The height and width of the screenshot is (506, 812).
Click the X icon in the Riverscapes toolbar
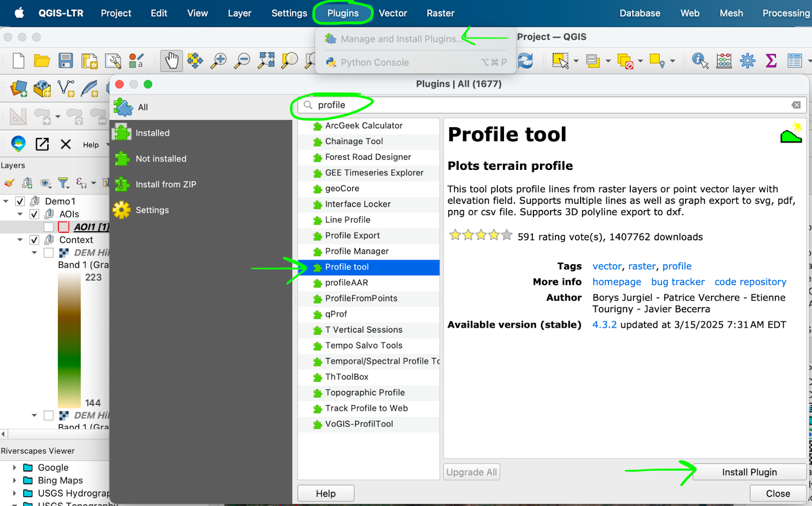[65, 144]
